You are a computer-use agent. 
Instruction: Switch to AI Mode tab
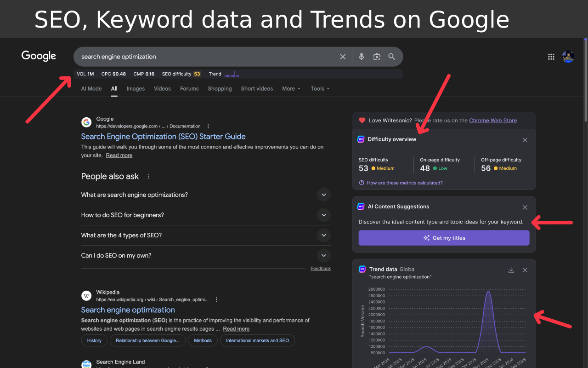tap(91, 89)
